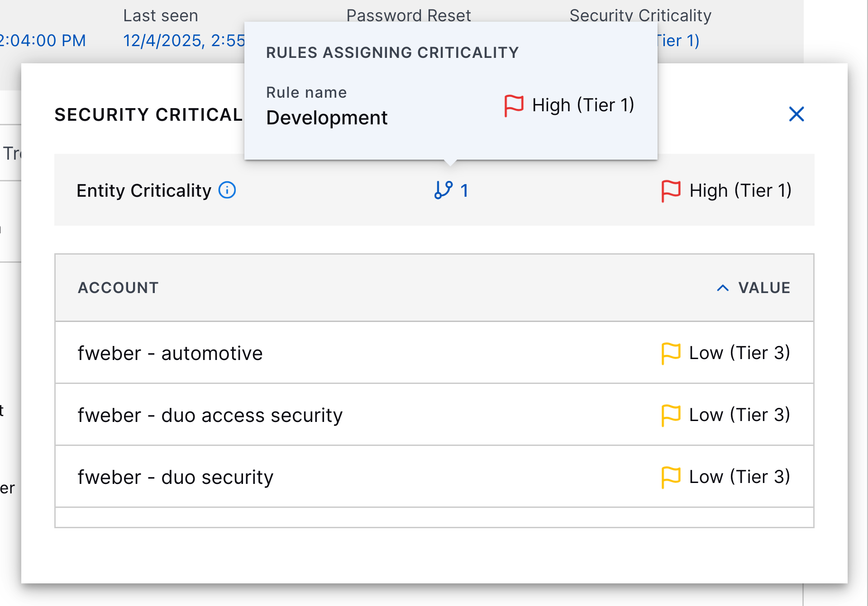Click the yellow flag on fweber - duo security row
The image size is (868, 606).
[671, 476]
